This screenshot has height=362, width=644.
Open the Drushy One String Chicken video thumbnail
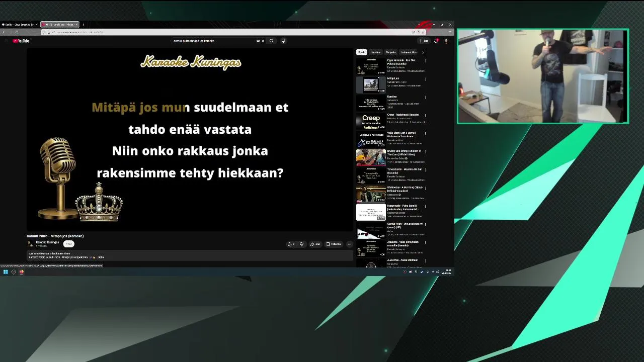(x=371, y=157)
